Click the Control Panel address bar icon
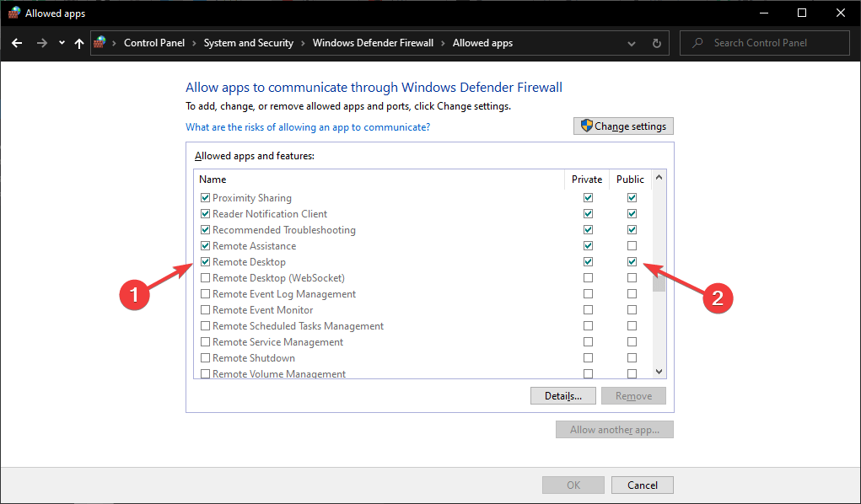This screenshot has height=504, width=861. coord(100,42)
